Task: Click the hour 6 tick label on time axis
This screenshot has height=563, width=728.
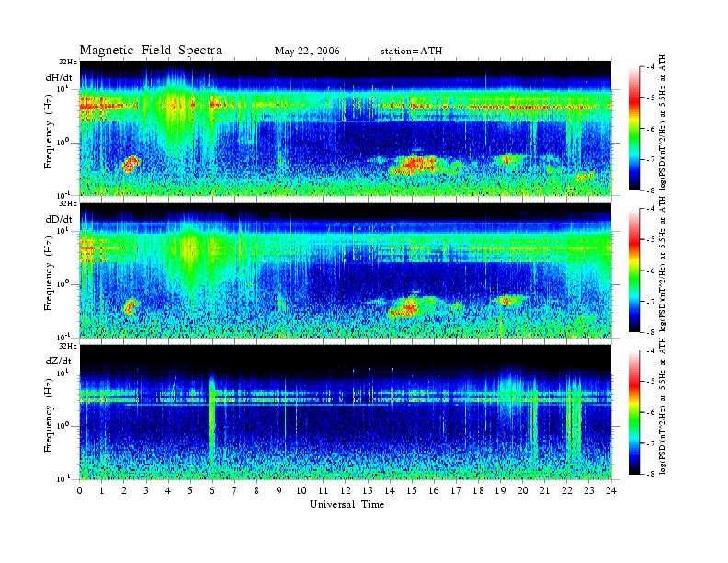Action: (x=212, y=490)
